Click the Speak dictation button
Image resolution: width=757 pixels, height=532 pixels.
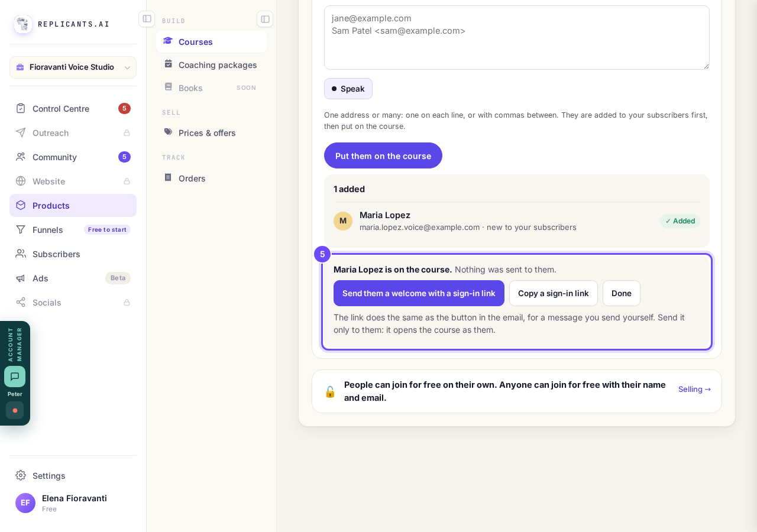(x=348, y=89)
